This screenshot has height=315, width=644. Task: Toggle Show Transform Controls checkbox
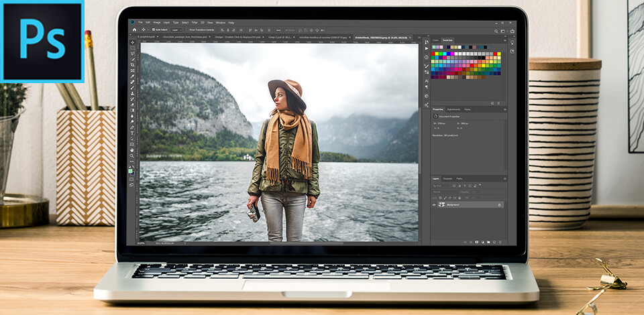(187, 30)
